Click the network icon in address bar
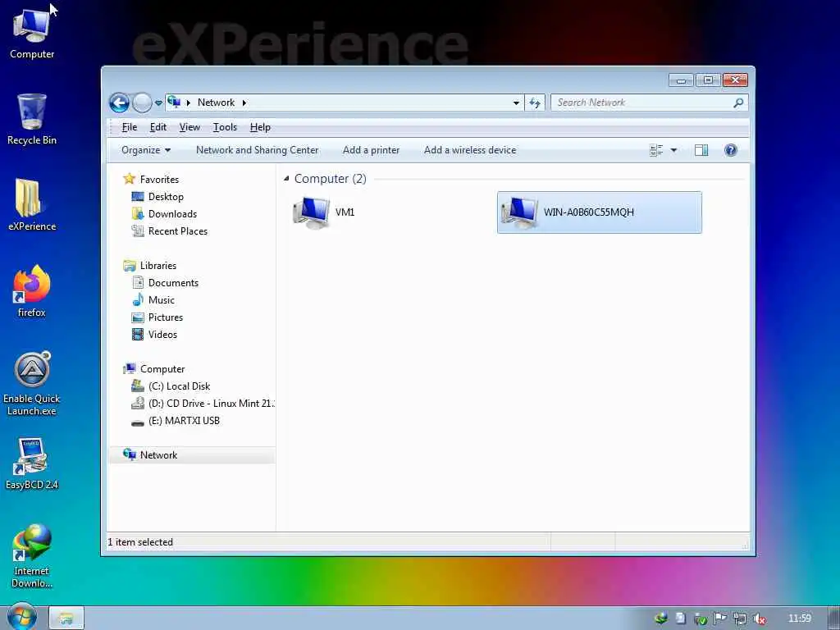 coord(174,102)
